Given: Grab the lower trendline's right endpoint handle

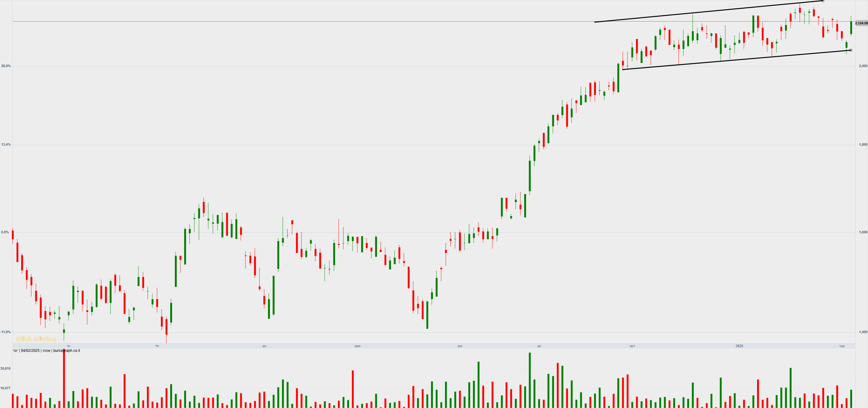Looking at the screenshot, I should pos(851,50).
